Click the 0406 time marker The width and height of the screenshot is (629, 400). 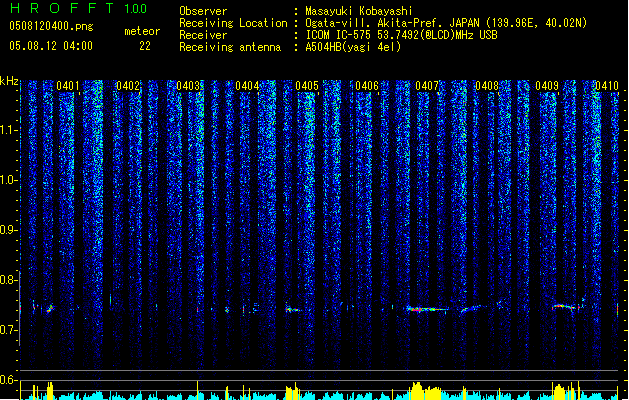click(367, 86)
